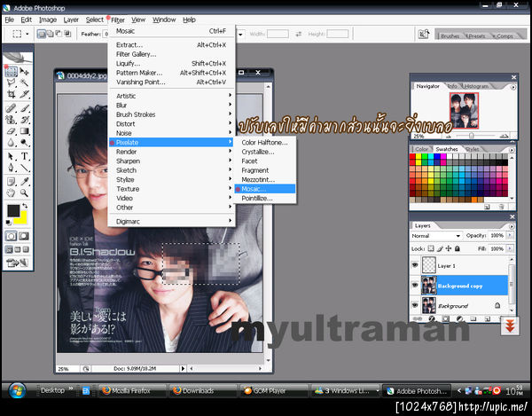Image resolution: width=532 pixels, height=416 pixels.
Task: Select the History Brush tool
Action: (x=25, y=120)
